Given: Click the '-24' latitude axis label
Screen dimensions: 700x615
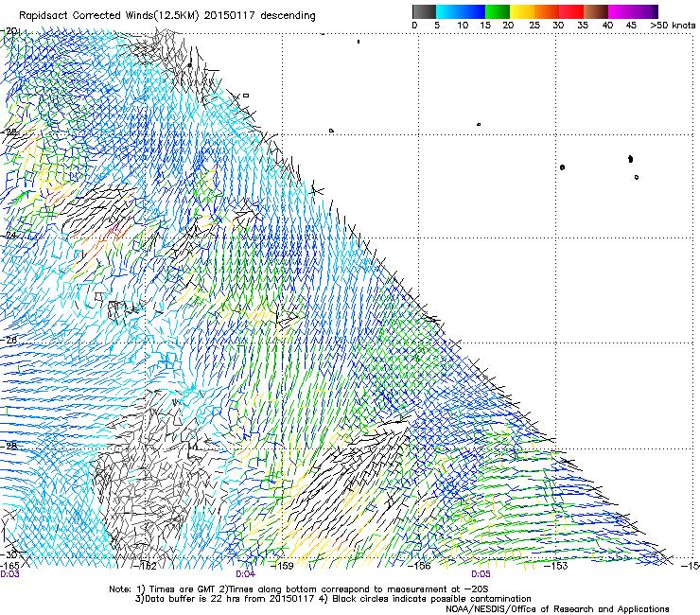Looking at the screenshot, I should click(x=9, y=235).
